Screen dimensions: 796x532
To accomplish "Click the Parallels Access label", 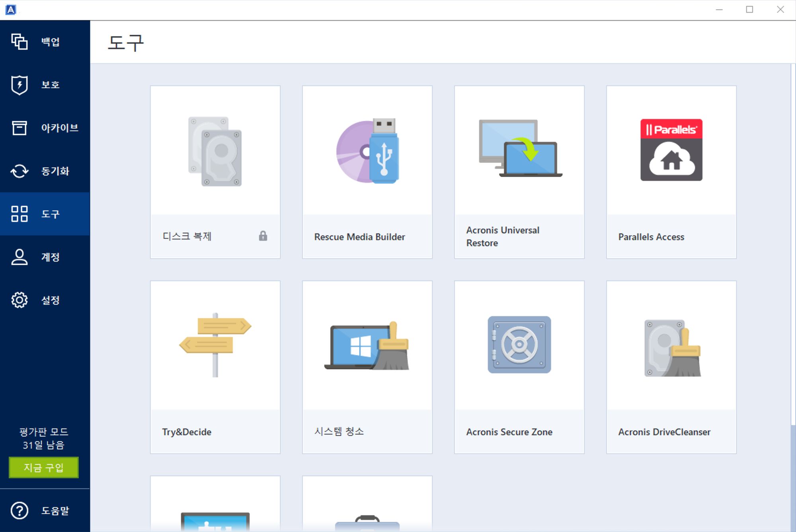I will pyautogui.click(x=651, y=237).
